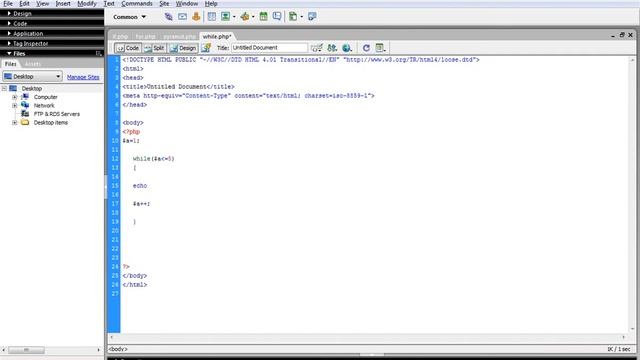Switch to the while.php document tab
The height and width of the screenshot is (360, 640).
coord(217,36)
